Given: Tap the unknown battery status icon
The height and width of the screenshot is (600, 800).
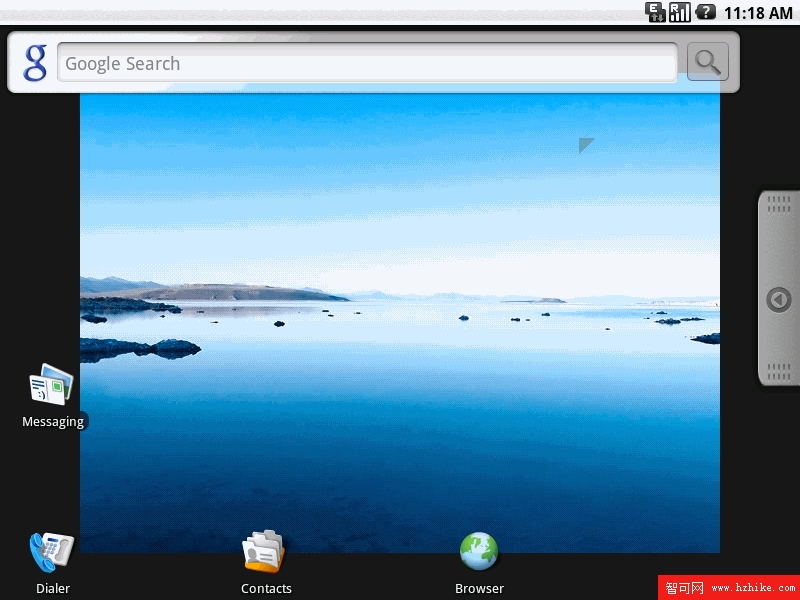Looking at the screenshot, I should pos(706,12).
